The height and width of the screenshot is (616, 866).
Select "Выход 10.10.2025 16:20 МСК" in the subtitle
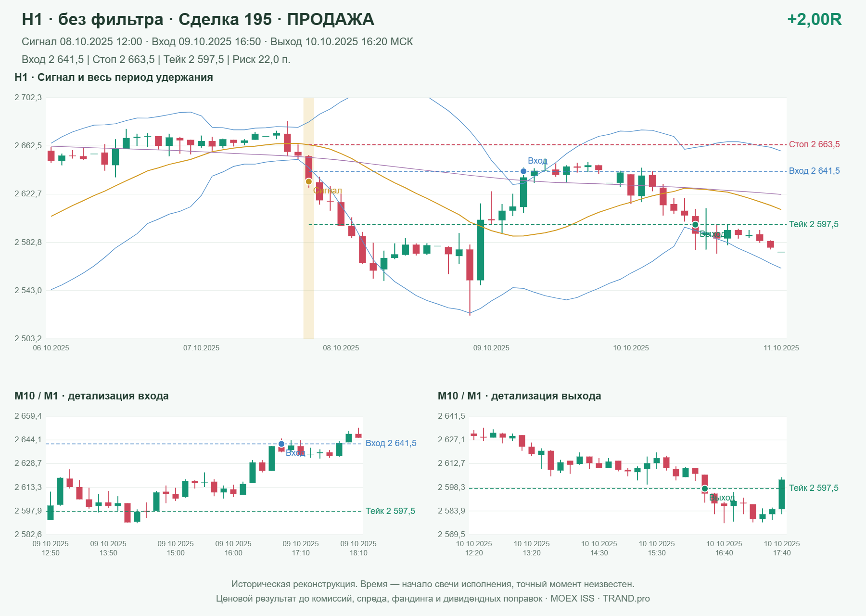tap(342, 42)
